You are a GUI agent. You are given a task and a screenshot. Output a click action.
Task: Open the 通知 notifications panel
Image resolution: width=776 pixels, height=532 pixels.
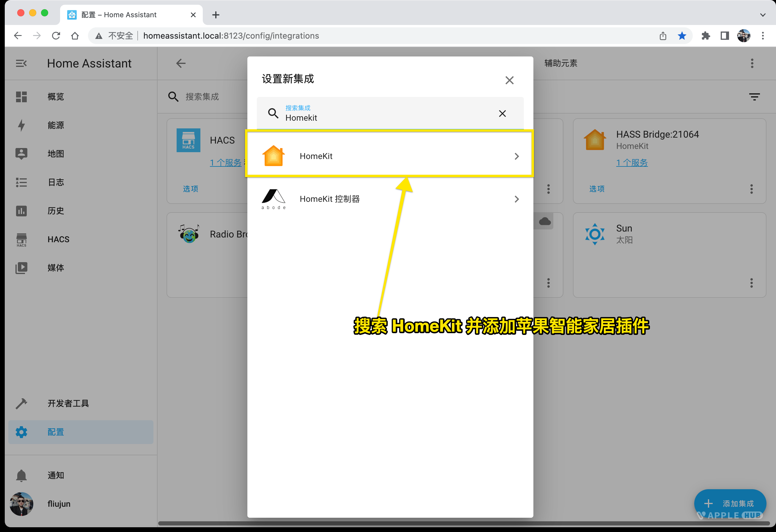pos(55,475)
